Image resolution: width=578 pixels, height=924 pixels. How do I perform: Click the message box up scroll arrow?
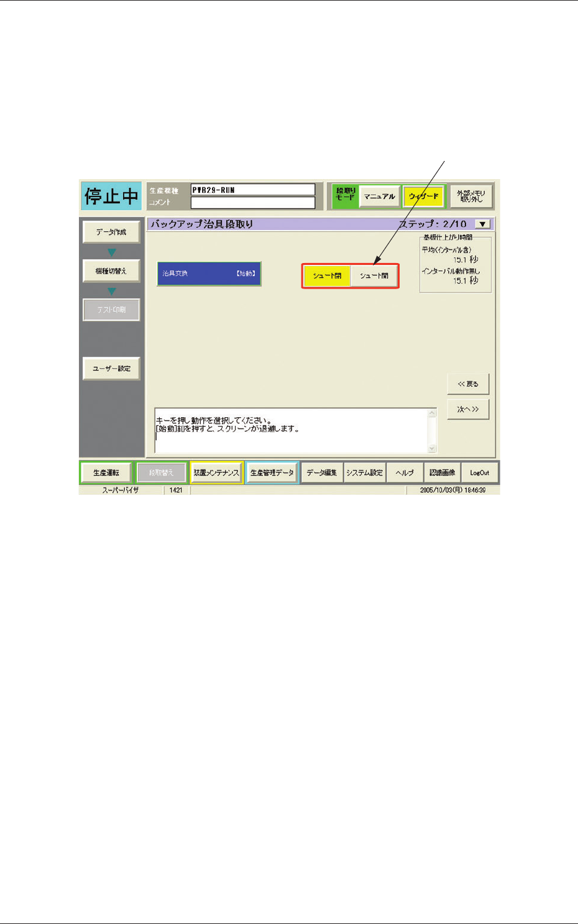(432, 413)
